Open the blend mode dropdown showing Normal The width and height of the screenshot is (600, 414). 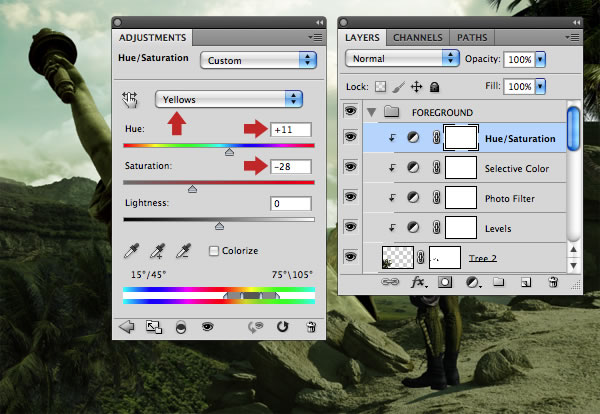[402, 59]
